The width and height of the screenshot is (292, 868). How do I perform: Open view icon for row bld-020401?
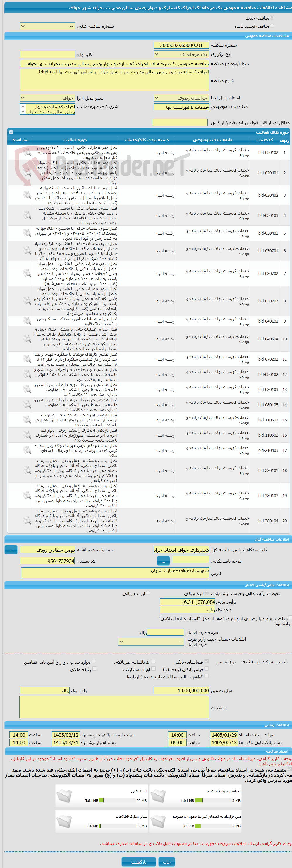pos(27,173)
